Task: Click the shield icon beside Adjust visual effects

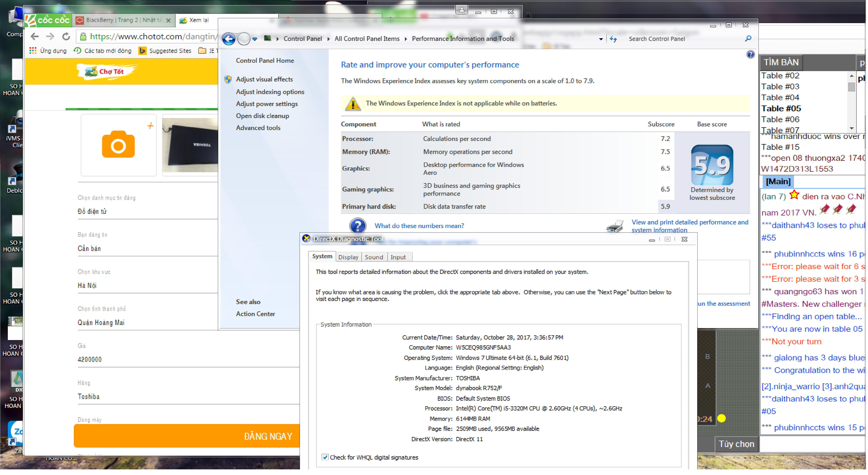Action: point(228,79)
